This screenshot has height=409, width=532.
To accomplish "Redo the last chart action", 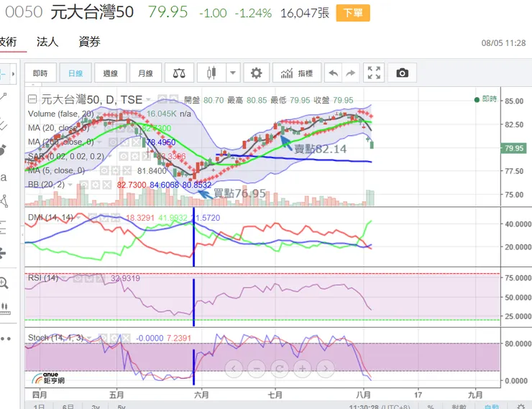I will click(351, 73).
